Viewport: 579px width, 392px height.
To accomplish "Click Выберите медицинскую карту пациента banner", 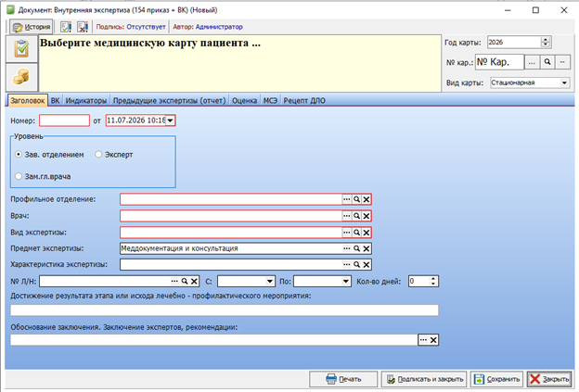I will pyautogui.click(x=240, y=63).
